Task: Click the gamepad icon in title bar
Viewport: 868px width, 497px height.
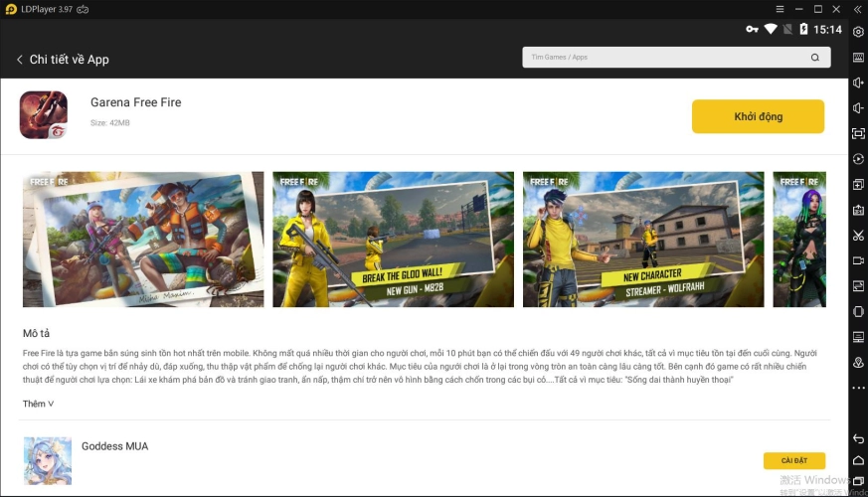Action: [83, 9]
